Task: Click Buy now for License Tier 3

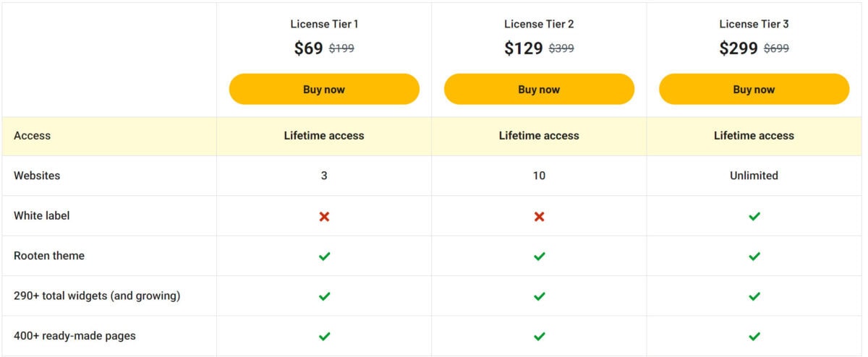Action: tap(754, 90)
